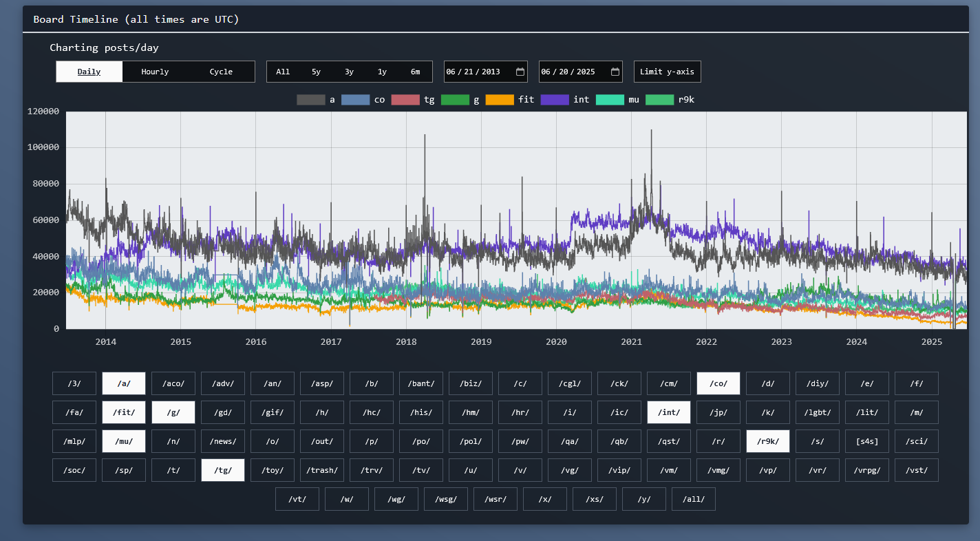The image size is (980, 541).
Task: Enable the /b/ board
Action: coord(372,383)
